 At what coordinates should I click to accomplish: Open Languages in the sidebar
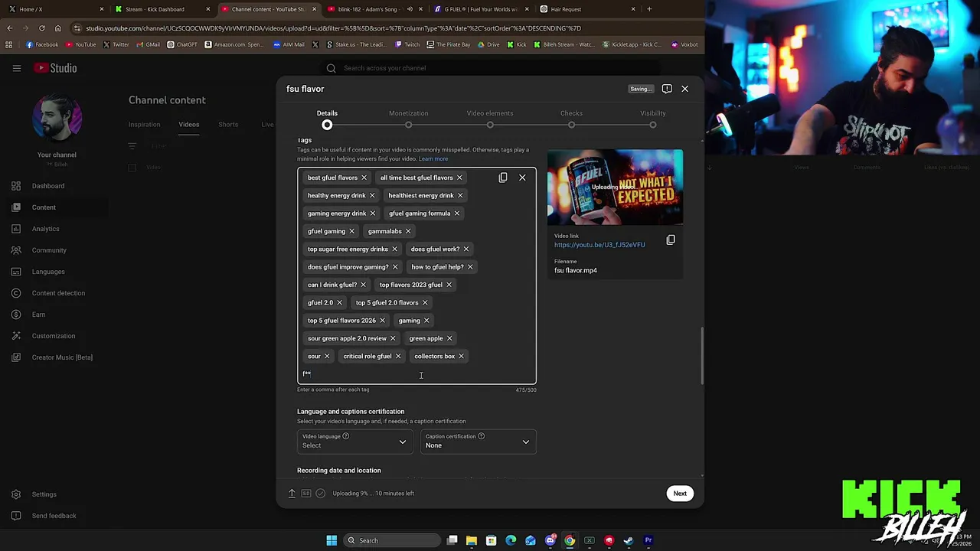pos(48,272)
